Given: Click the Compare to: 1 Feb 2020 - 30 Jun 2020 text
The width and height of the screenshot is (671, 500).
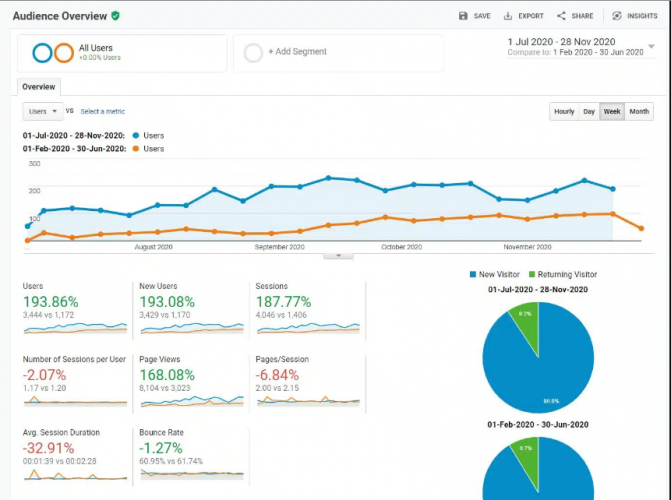Looking at the screenshot, I should [575, 52].
